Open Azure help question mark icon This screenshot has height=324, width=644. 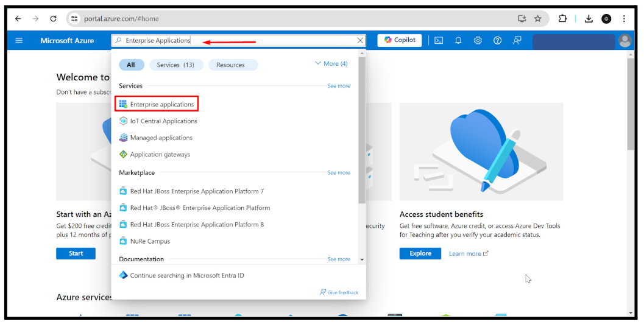[x=497, y=41]
